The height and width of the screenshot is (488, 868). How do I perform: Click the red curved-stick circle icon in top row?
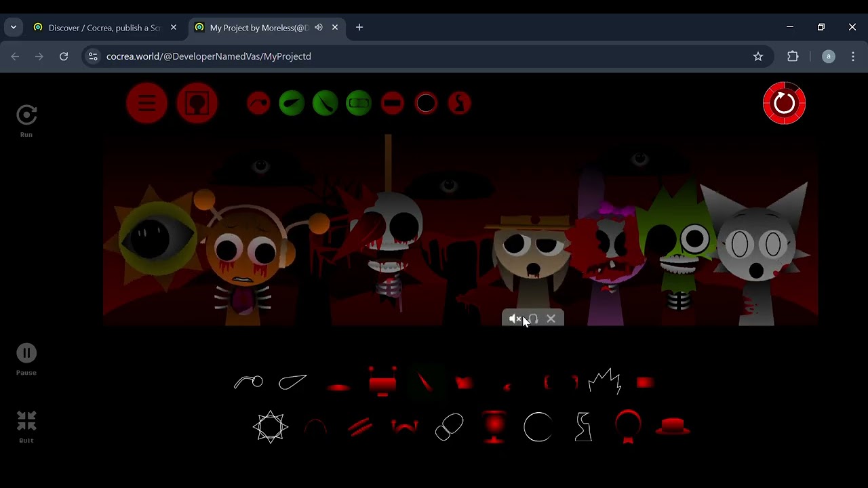pyautogui.click(x=258, y=103)
